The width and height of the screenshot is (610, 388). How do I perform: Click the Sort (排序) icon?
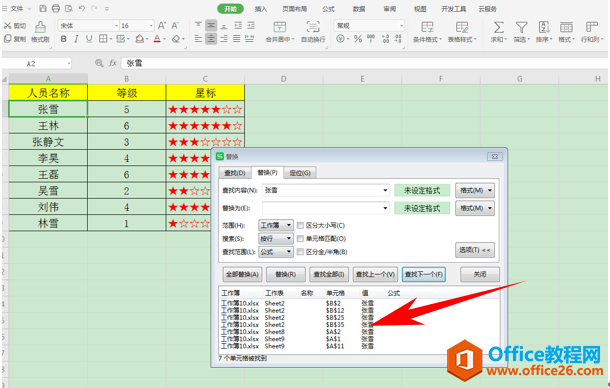pyautogui.click(x=544, y=27)
